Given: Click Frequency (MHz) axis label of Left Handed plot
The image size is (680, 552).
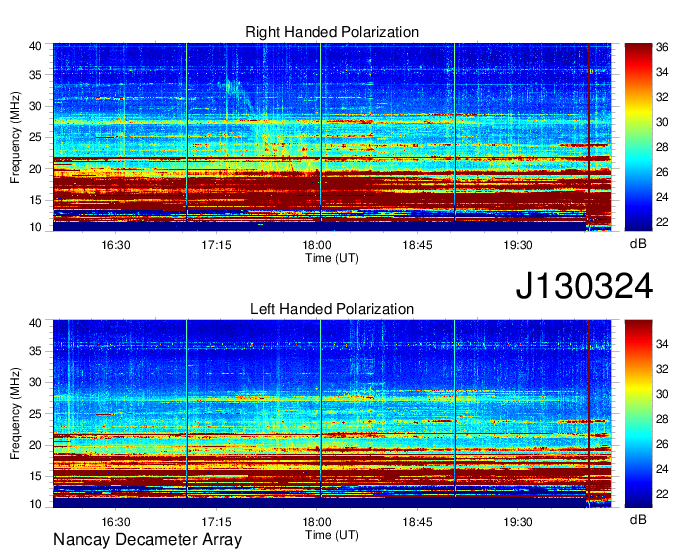Looking at the screenshot, I should tap(15, 414).
